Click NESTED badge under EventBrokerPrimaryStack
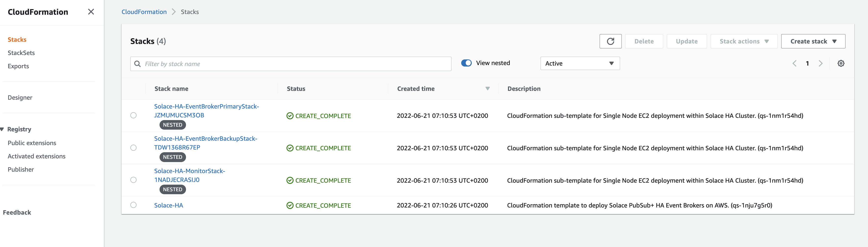Image resolution: width=868 pixels, height=247 pixels. coord(173,125)
